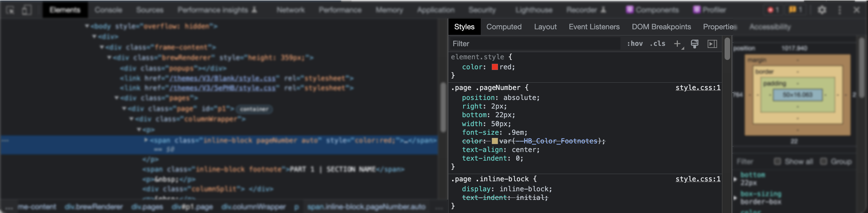This screenshot has height=213, width=868.
Task: Click the red error count badge
Action: (x=773, y=10)
